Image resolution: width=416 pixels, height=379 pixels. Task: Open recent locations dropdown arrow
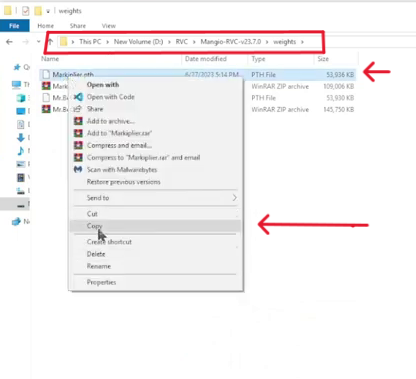38,42
